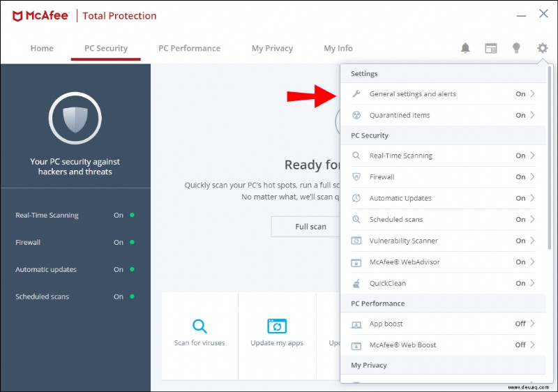The image size is (558, 392).
Task: Click the McAfee Web Boost icon
Action: (x=356, y=345)
